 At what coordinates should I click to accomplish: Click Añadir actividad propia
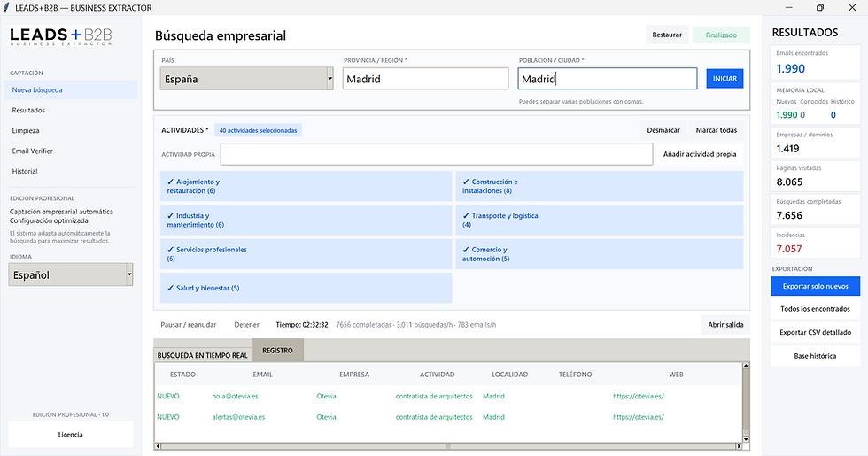tap(700, 154)
